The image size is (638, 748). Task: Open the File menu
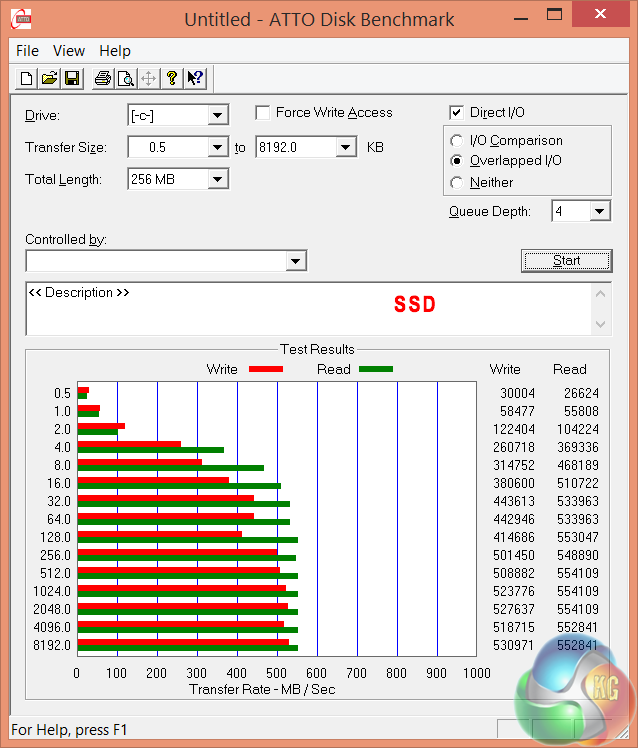click(x=27, y=51)
